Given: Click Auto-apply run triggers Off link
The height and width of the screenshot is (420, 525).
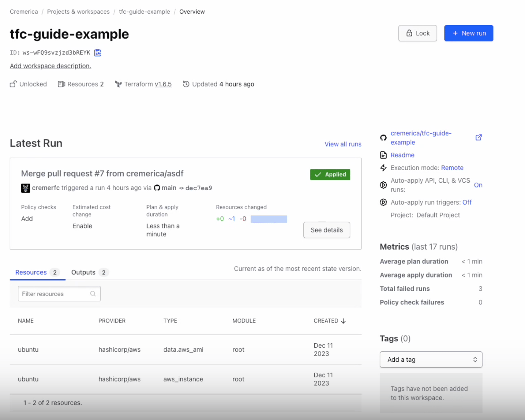Looking at the screenshot, I should (467, 202).
